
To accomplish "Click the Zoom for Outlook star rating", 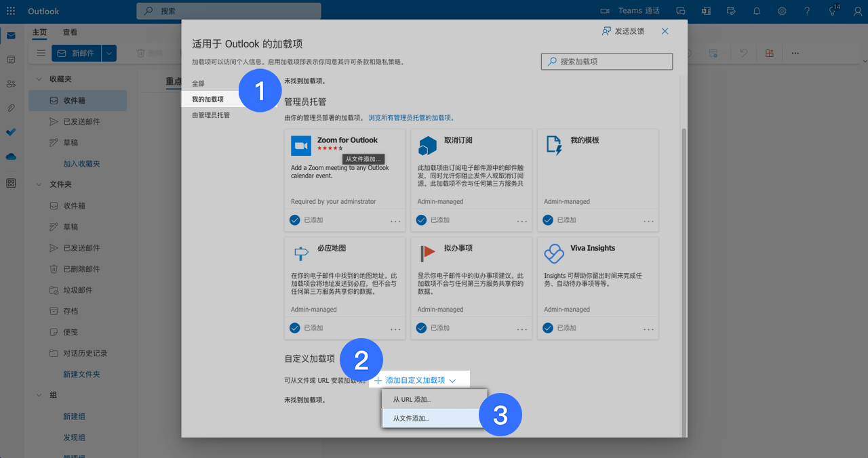I will 330,148.
